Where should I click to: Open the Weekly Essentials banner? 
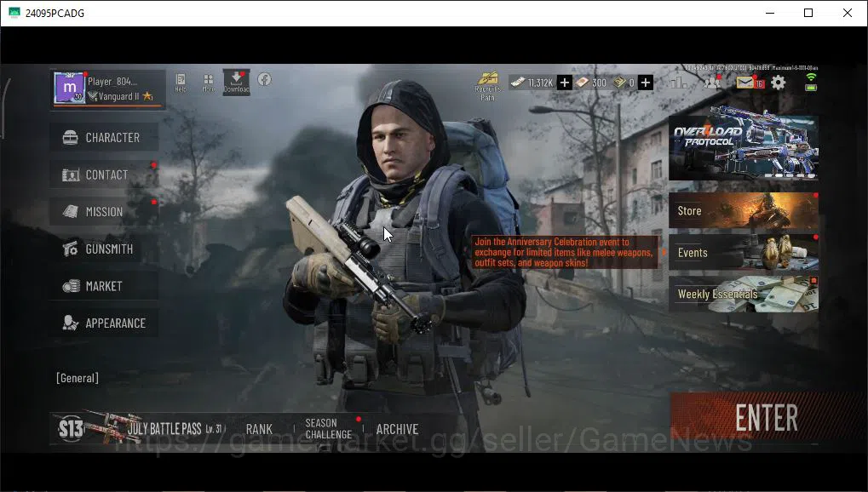[744, 295]
